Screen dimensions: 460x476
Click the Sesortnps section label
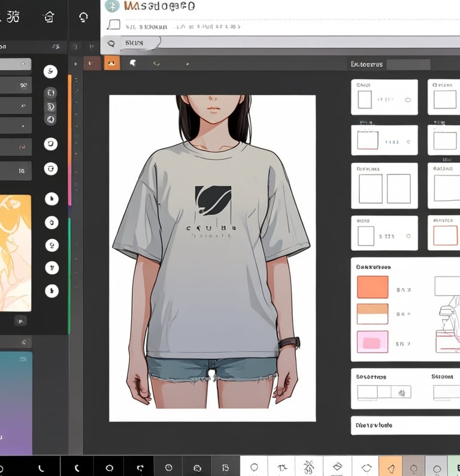[371, 377]
